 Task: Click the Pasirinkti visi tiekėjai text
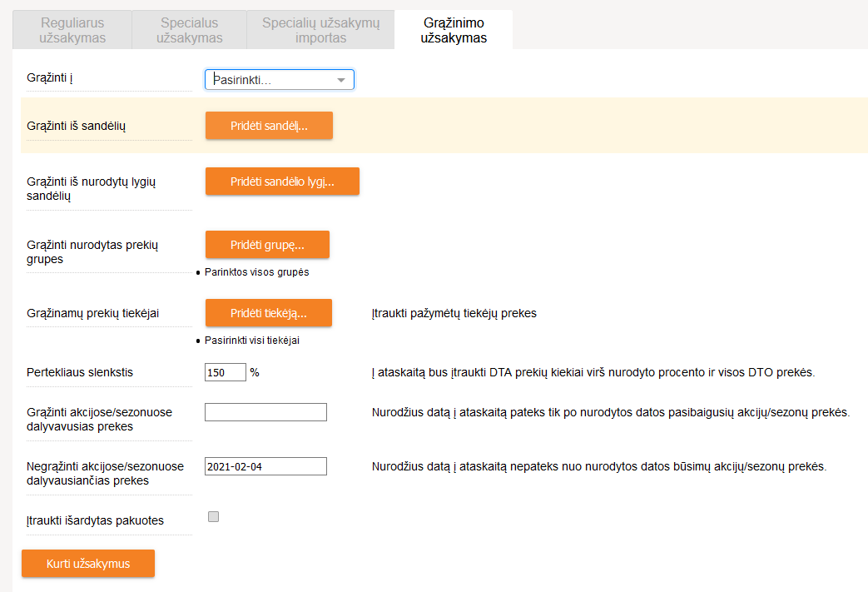click(x=252, y=341)
